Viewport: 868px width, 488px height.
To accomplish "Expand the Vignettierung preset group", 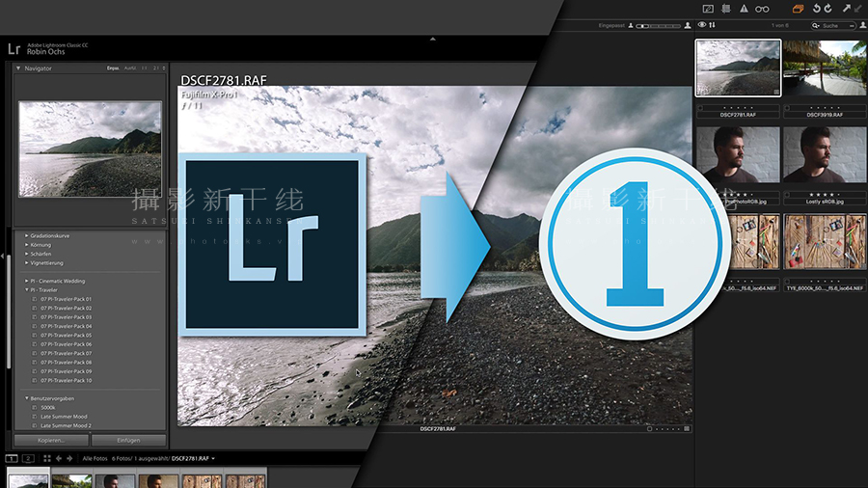I will click(x=26, y=263).
